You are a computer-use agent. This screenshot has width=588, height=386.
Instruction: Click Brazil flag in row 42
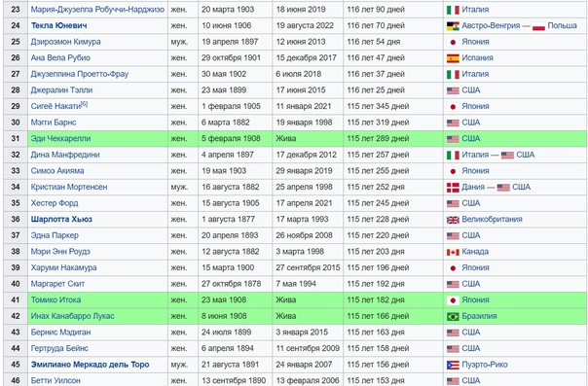(x=453, y=316)
